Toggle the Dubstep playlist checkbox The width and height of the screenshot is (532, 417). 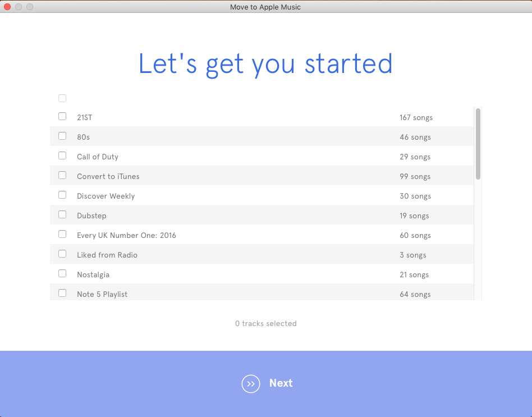coord(62,214)
